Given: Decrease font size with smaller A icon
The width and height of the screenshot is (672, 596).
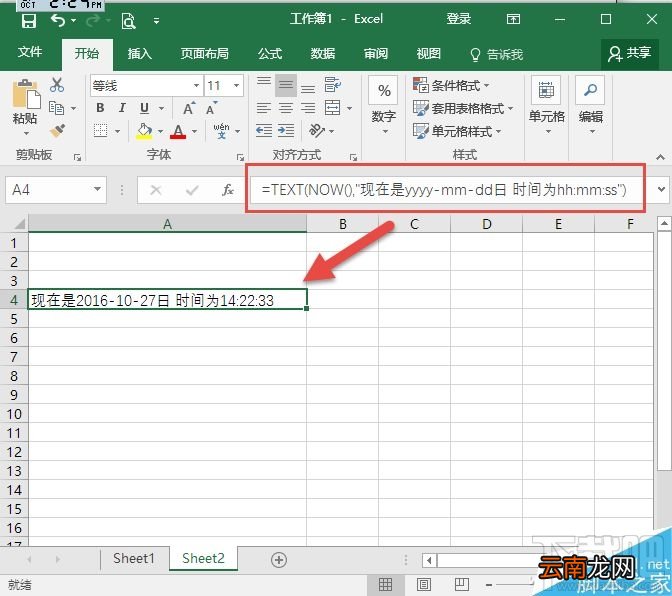Looking at the screenshot, I should [212, 108].
